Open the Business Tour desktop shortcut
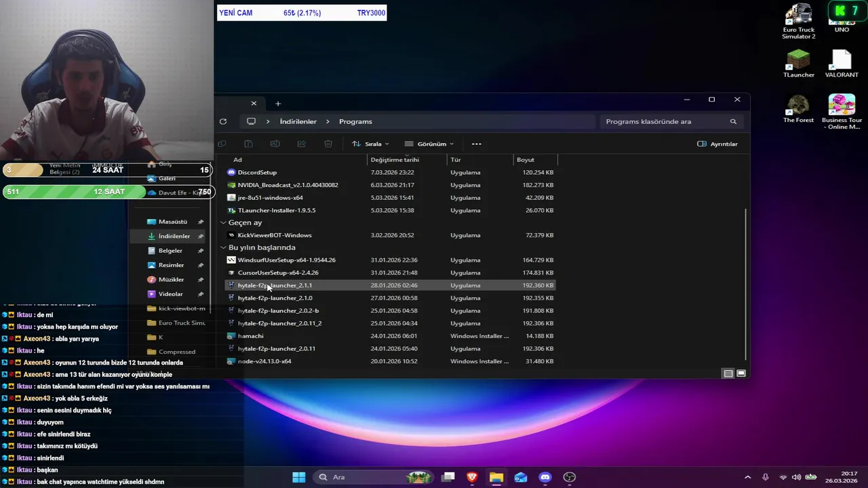 tap(842, 112)
